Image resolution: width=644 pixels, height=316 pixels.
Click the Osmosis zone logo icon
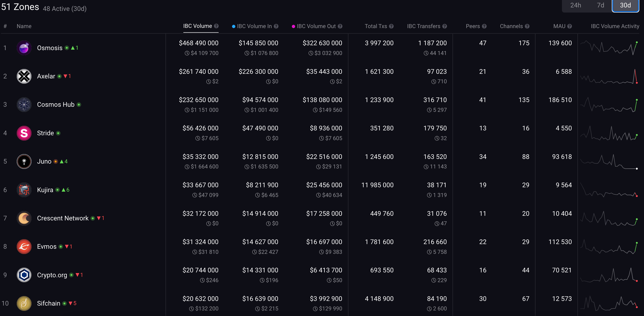(24, 48)
